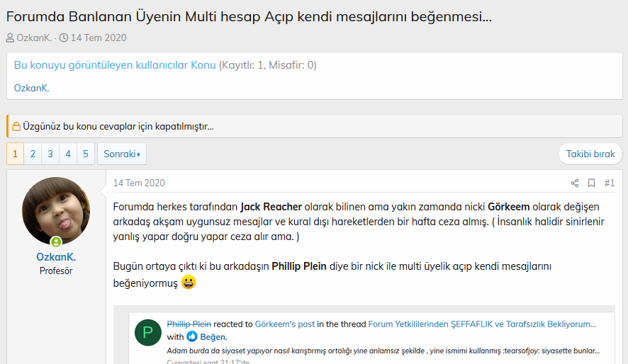
Task: Bookmark post #1 with the bookmark icon
Action: [x=591, y=183]
